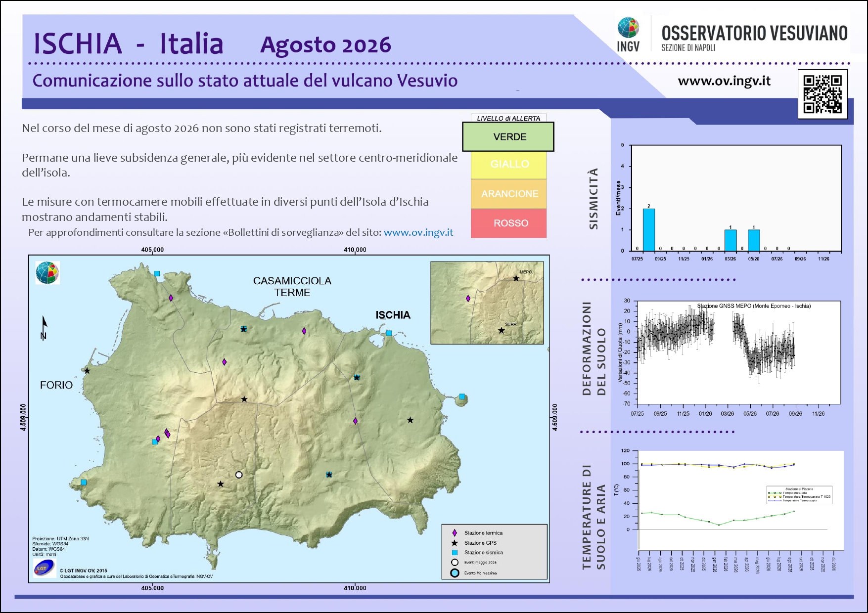Image resolution: width=868 pixels, height=613 pixels.
Task: Click the 'DEFORMAZIONI DEL SUOLO' section title
Action: coord(594,349)
